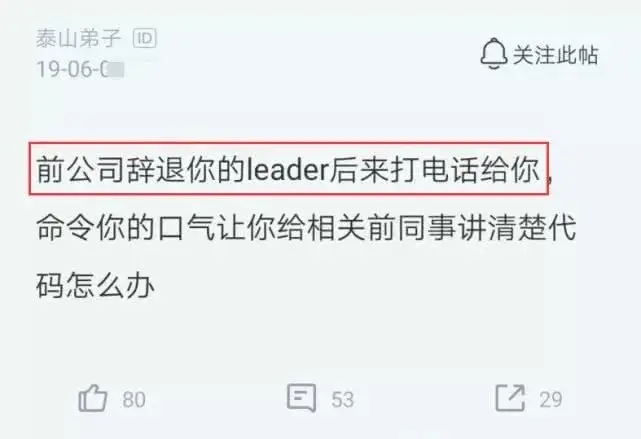This screenshot has width=641, height=439.
Task: Like the post with thumbs-up icon
Action: [x=93, y=398]
